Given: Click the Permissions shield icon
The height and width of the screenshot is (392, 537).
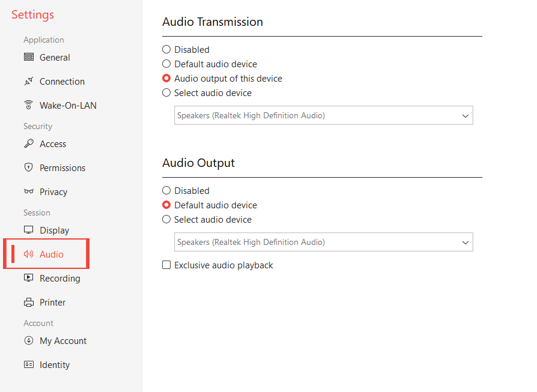Looking at the screenshot, I should (28, 168).
